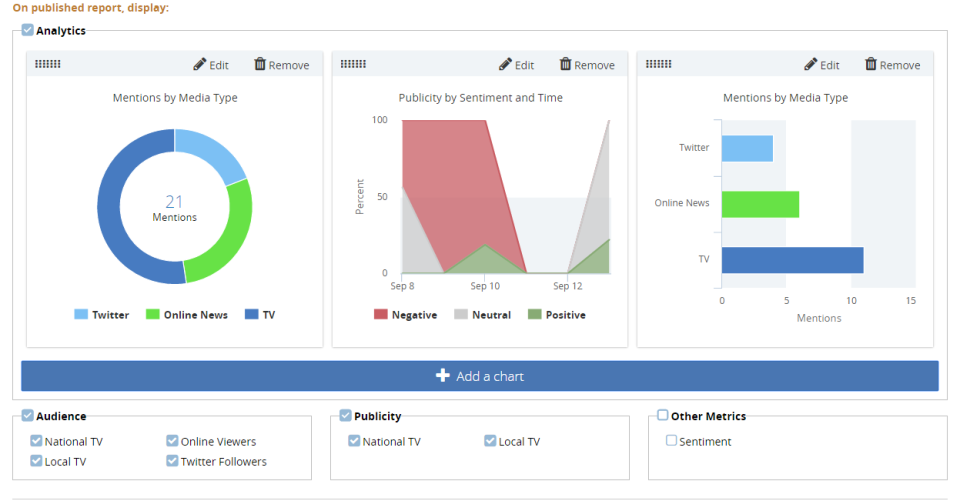Toggle the Online News legend swatch in donut chart
Image resolution: width=960 pixels, height=501 pixels.
(x=153, y=315)
